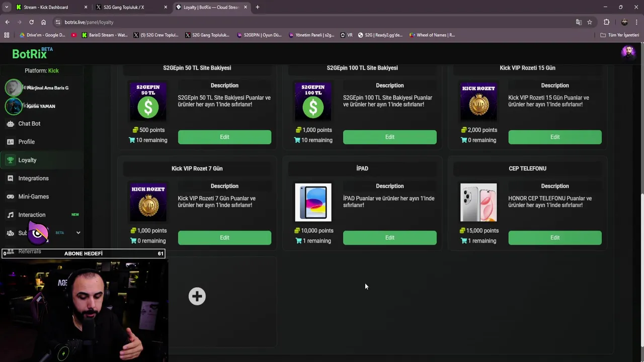Click the S2GEpin 100 TL product image
644x362 pixels.
pyautogui.click(x=313, y=102)
